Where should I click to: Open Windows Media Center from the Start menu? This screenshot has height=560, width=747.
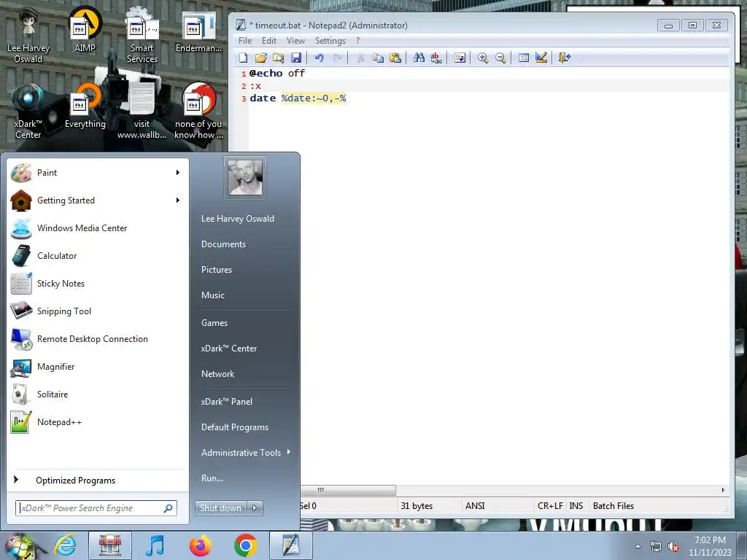coord(97,228)
